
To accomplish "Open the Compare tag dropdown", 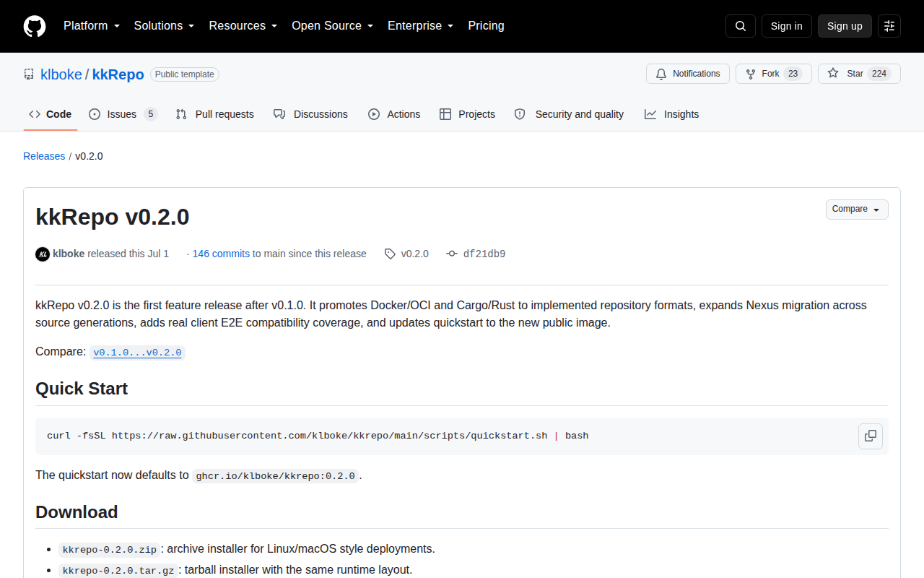I will [857, 209].
